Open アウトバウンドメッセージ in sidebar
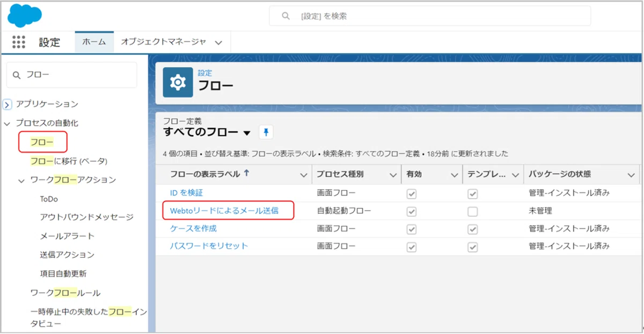 (86, 217)
